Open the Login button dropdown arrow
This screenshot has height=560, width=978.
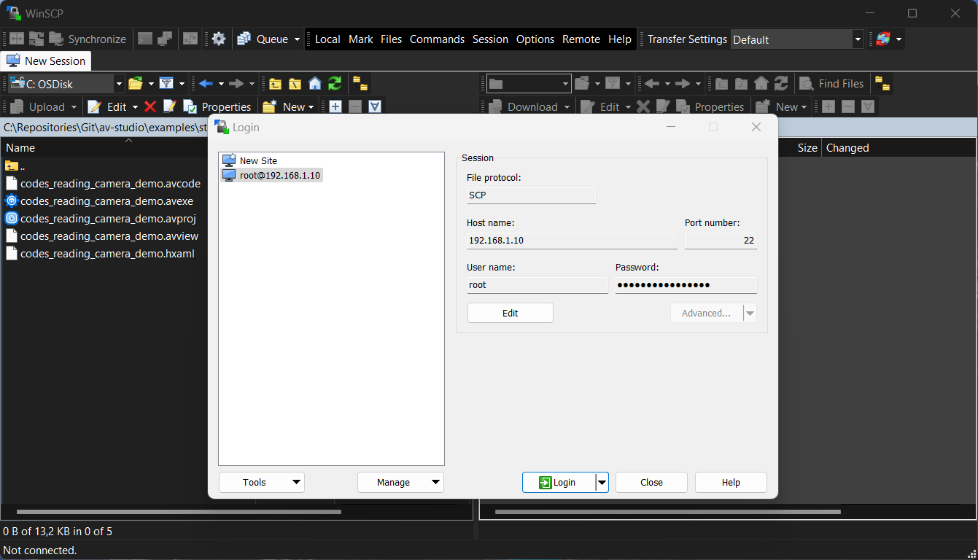[x=602, y=482]
